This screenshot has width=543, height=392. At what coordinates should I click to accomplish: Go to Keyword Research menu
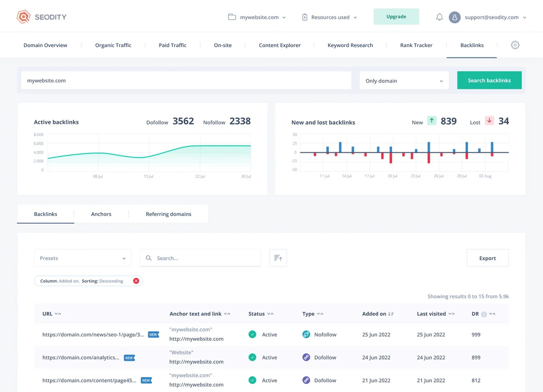[x=350, y=45]
